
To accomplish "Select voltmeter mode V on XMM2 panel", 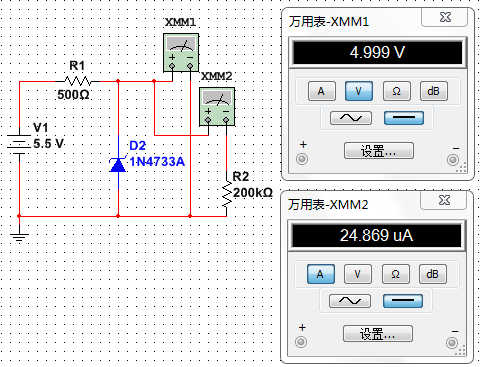I will click(x=357, y=274).
